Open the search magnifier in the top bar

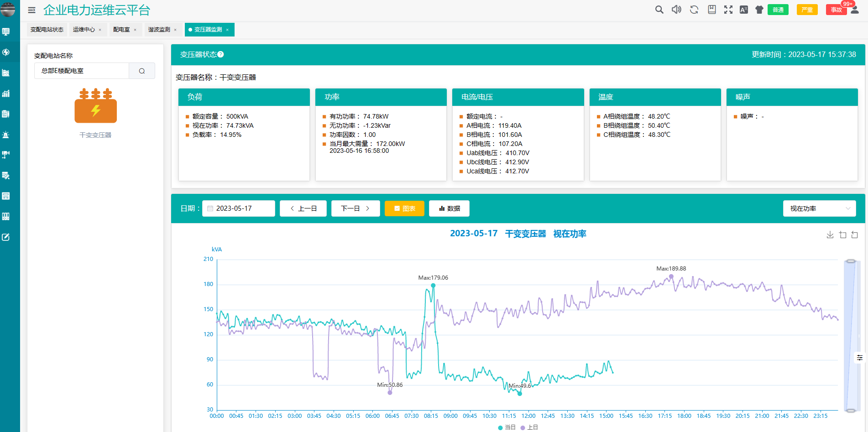click(659, 10)
